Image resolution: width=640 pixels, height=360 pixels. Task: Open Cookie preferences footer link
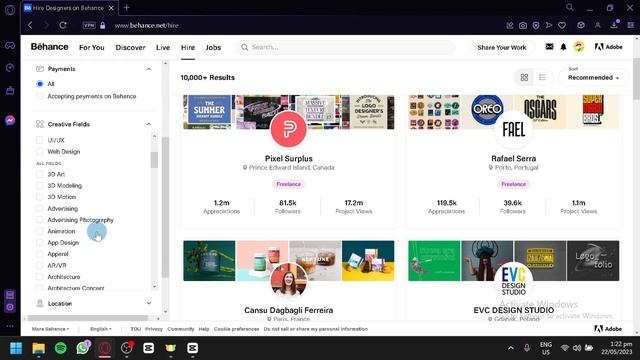pyautogui.click(x=236, y=329)
